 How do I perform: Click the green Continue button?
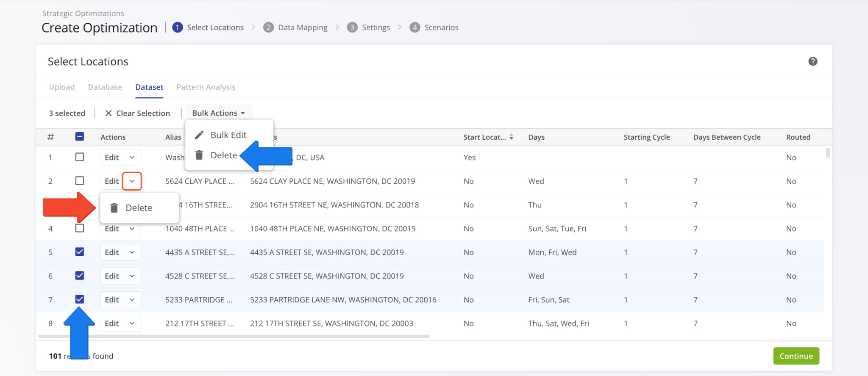pyautogui.click(x=796, y=356)
